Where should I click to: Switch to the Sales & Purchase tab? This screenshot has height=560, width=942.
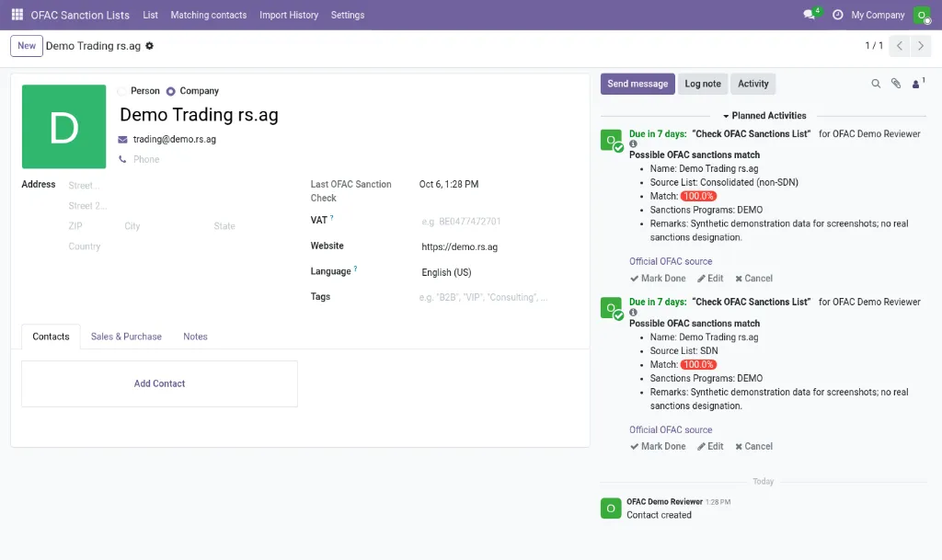coord(126,337)
